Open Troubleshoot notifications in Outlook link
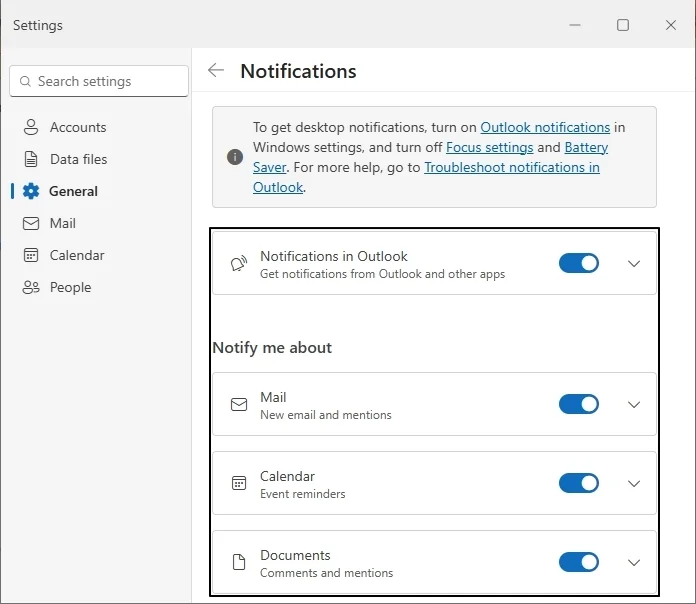 click(x=512, y=167)
